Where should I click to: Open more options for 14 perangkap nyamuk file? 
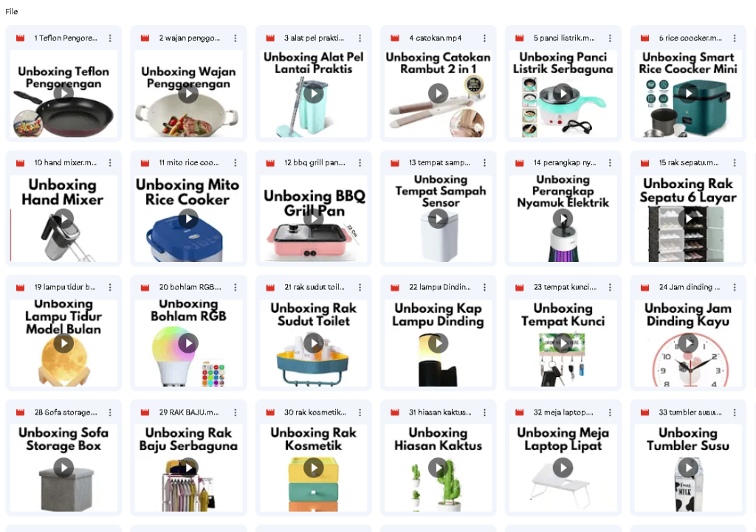pyautogui.click(x=609, y=163)
